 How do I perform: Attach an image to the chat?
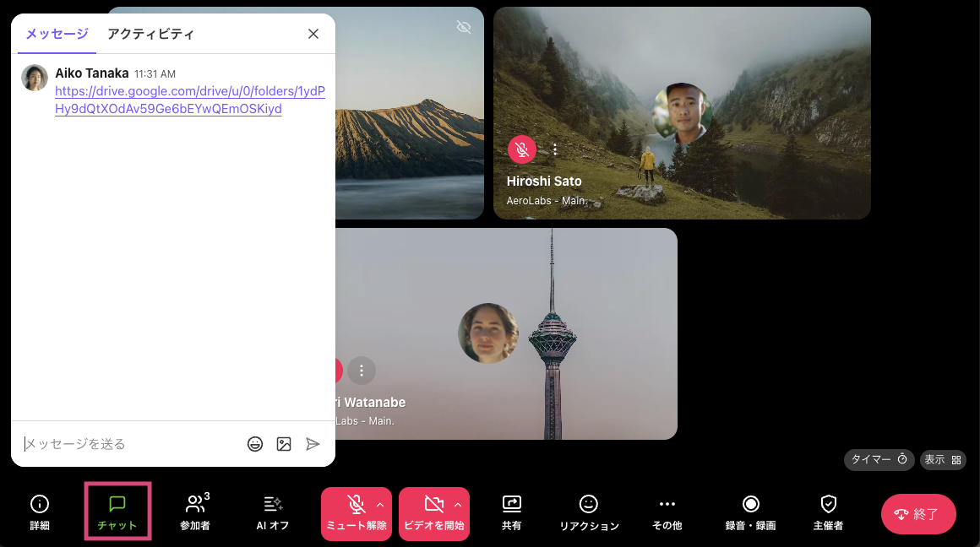click(284, 443)
